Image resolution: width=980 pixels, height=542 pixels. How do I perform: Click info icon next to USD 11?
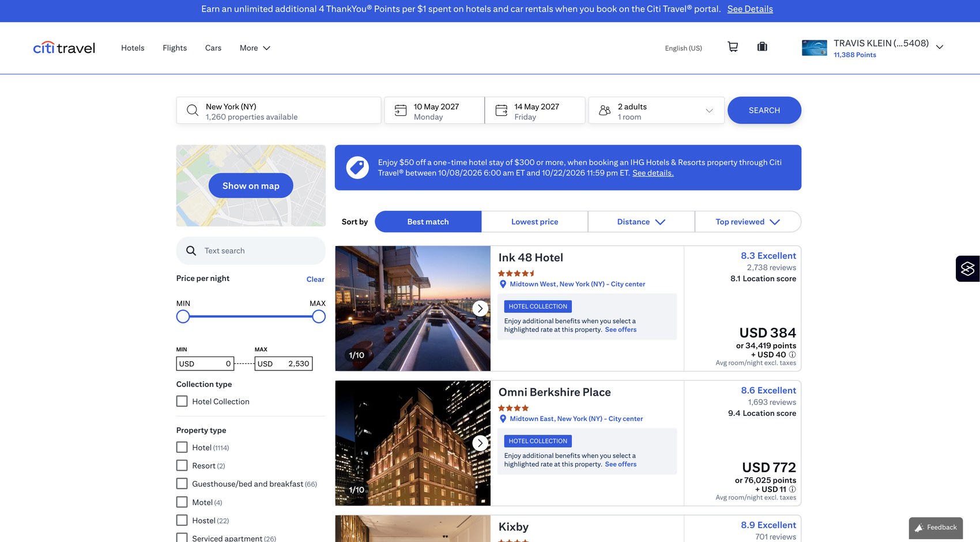[x=792, y=490]
